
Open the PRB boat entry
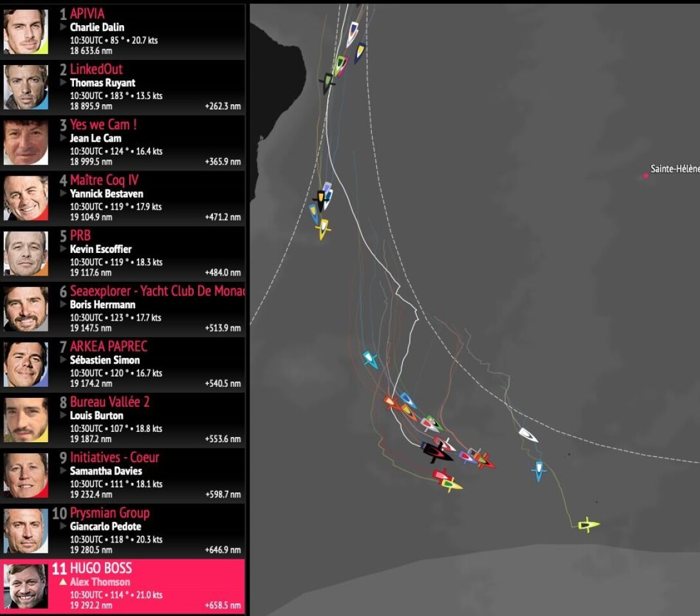tap(80, 236)
